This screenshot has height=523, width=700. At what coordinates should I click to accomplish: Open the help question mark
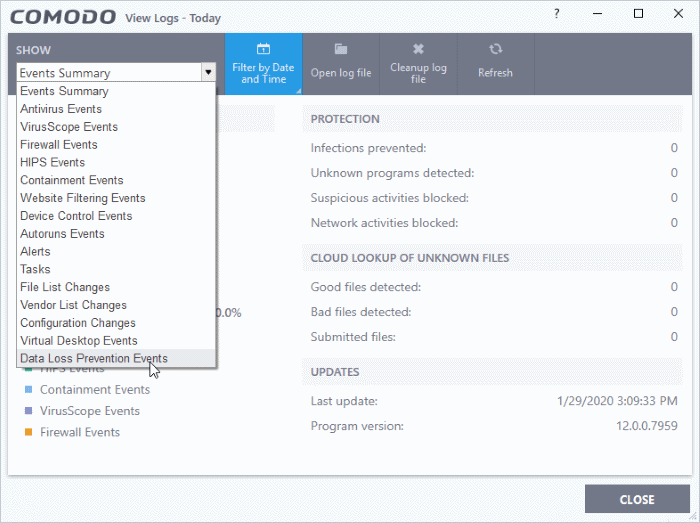[x=557, y=13]
